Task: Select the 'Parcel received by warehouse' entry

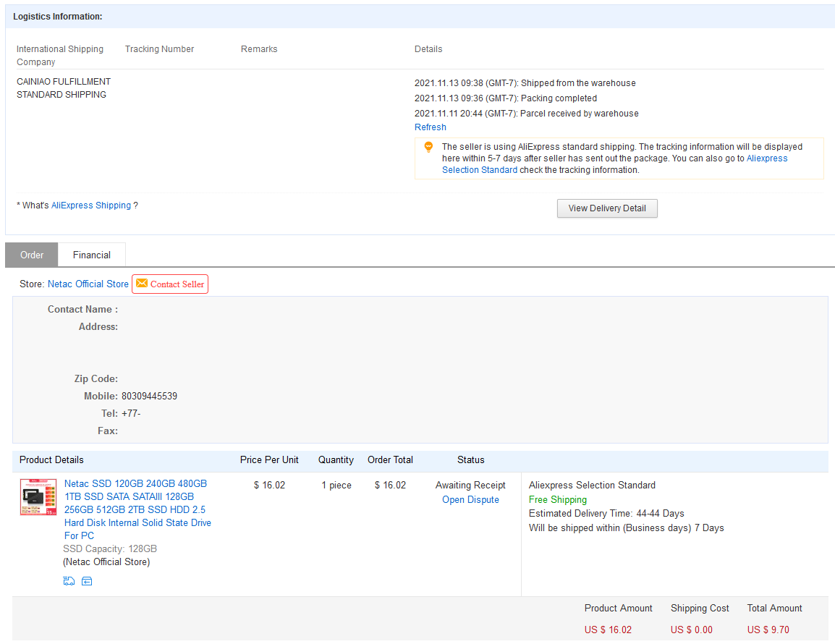Action: [x=526, y=114]
